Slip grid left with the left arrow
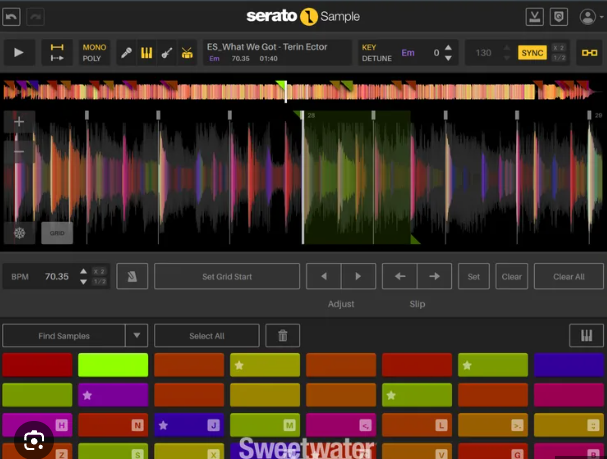 tap(400, 276)
